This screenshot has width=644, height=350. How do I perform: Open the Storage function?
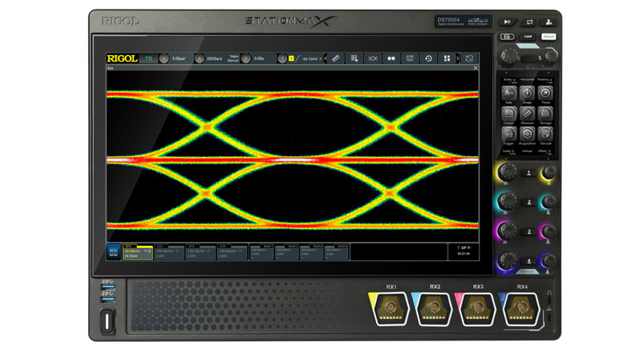[x=546, y=114]
